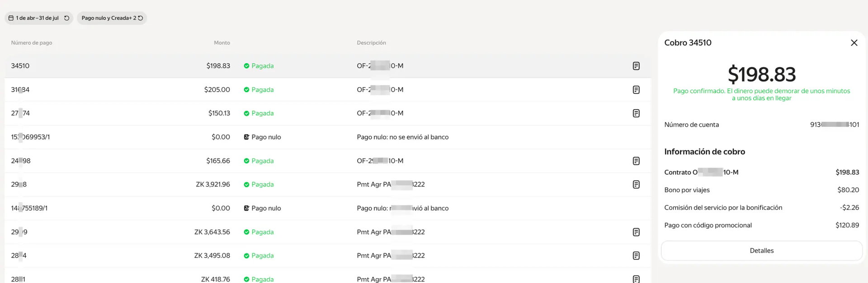Click the 'Monto' column header
The height and width of the screenshot is (283, 868).
tap(222, 43)
